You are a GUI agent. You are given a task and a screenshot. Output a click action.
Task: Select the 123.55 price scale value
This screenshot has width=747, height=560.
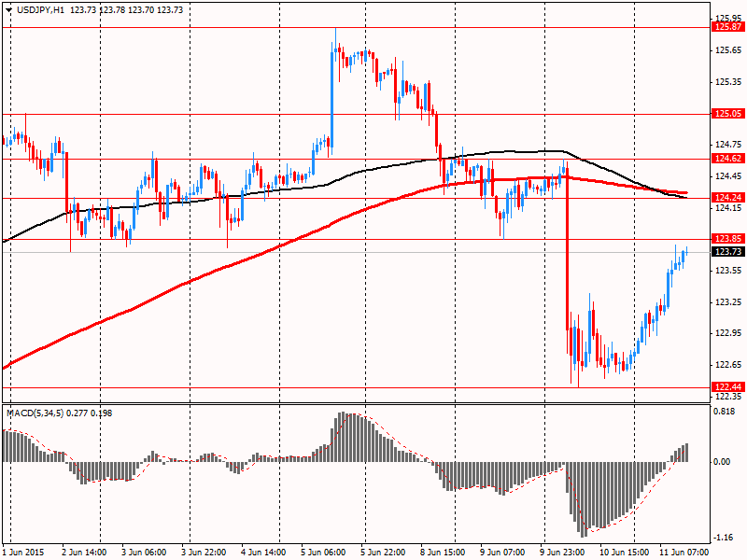tap(728, 271)
